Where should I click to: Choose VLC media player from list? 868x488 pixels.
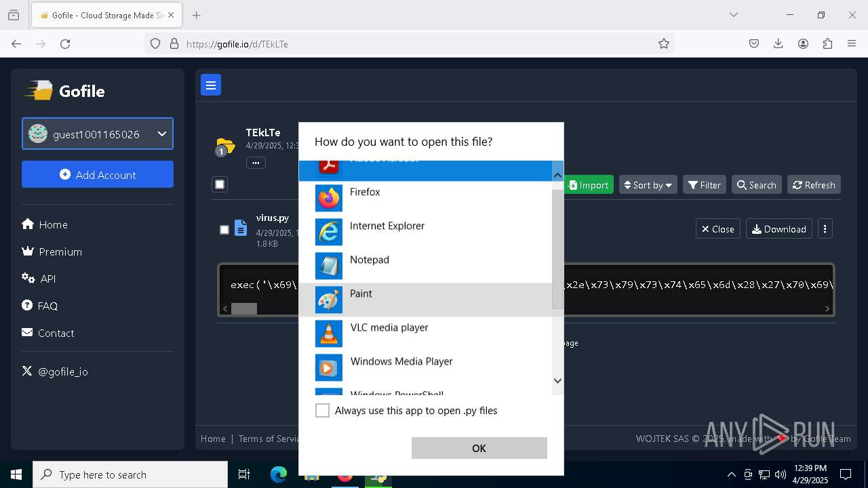425,333
